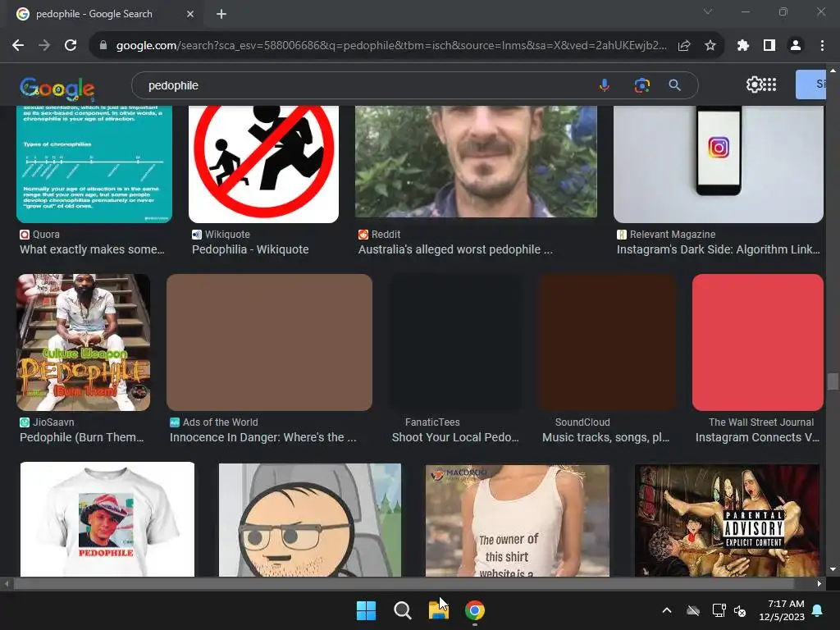Go to Google home via the logo
The width and height of the screenshot is (840, 630).
tap(57, 89)
